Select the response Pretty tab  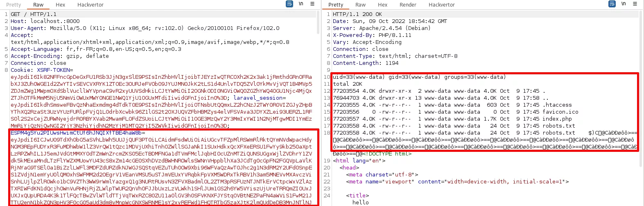click(336, 5)
